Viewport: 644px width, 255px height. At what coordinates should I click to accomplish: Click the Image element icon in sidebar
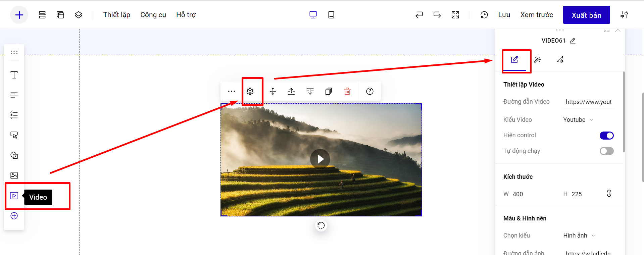(14, 175)
